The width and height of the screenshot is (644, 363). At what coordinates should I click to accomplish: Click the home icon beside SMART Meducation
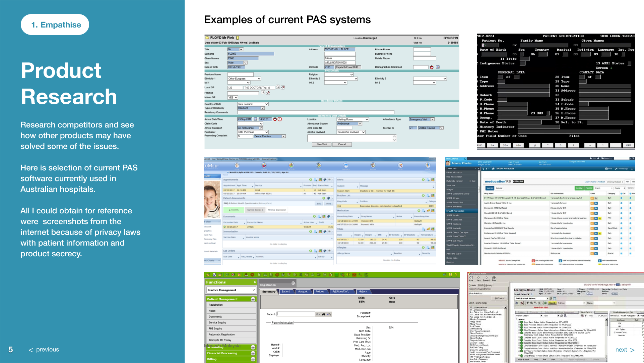coord(493,169)
